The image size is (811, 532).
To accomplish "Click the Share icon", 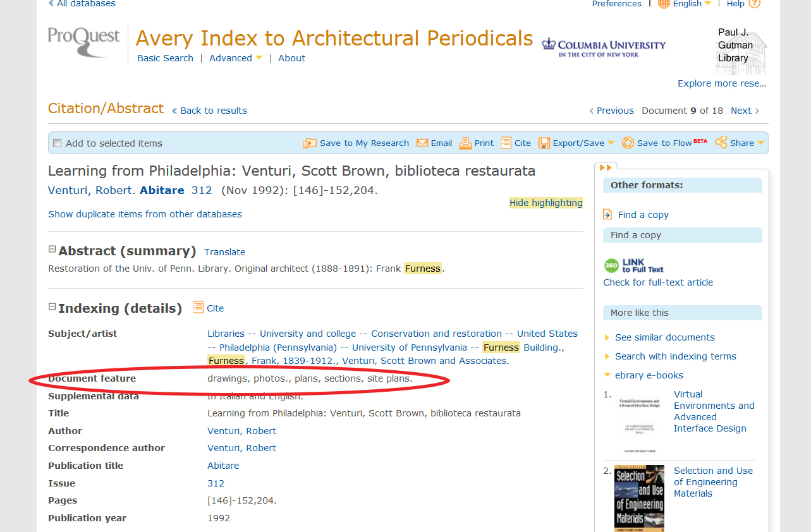I will 721,142.
